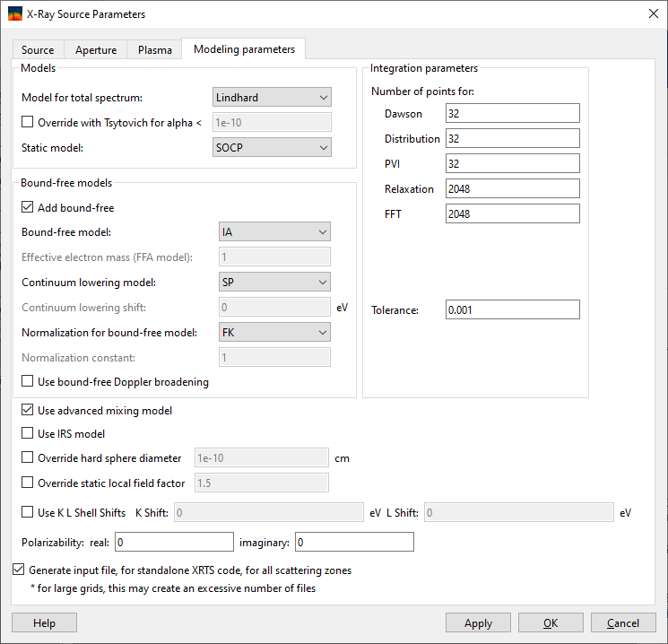Open the Static model SOCP dropdown
Image resolution: width=668 pixels, height=644 pixels.
[273, 147]
